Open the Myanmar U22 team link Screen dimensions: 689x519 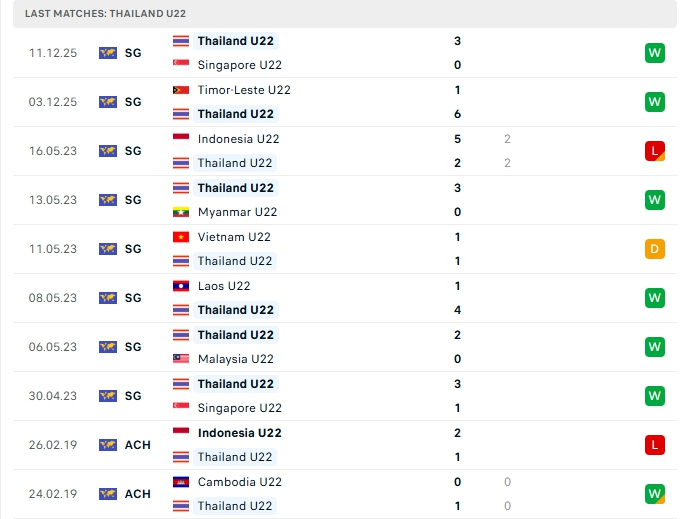click(x=237, y=212)
